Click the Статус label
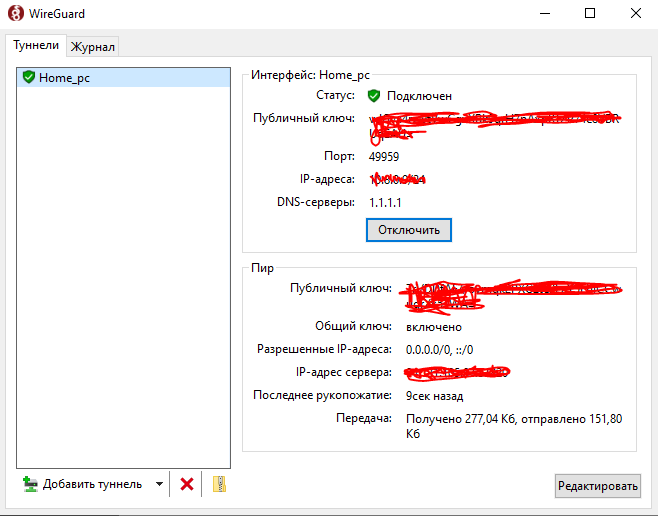Viewport: 658px width, 516px height. 335,95
